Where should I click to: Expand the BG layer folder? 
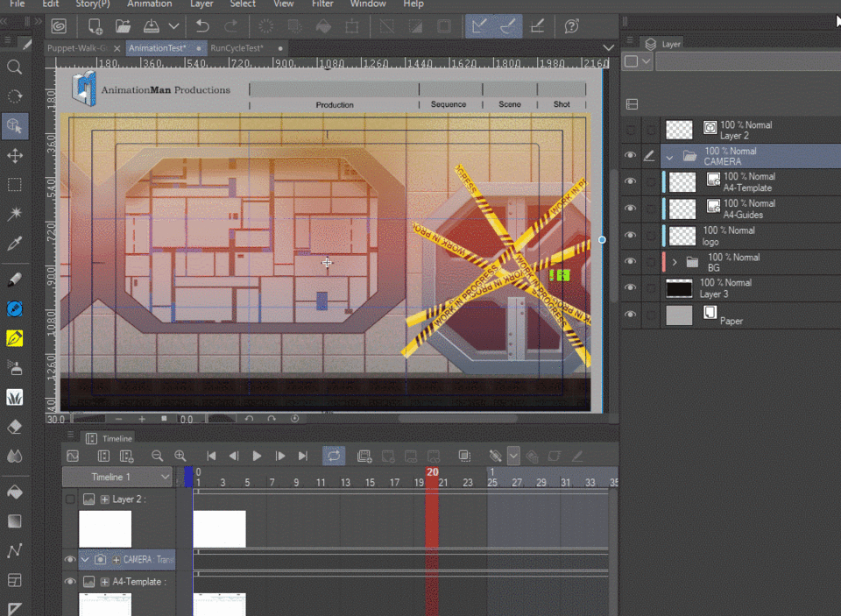point(675,262)
